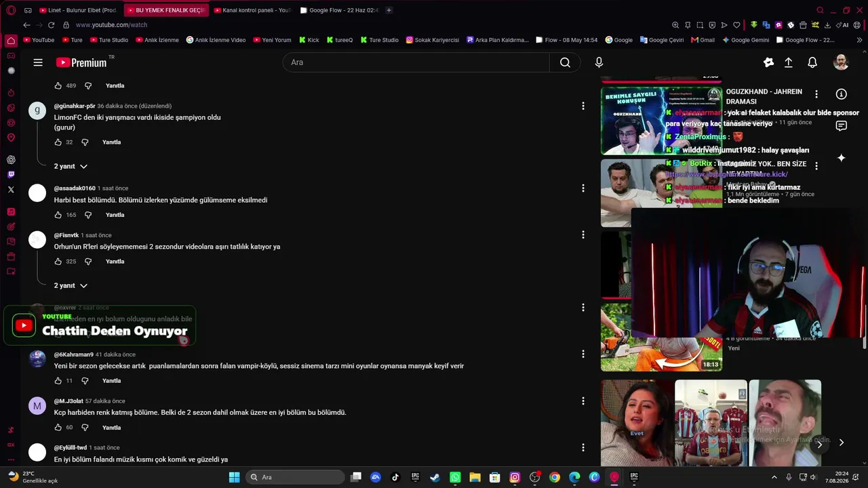Screen dimensions: 868x488
Task: Open the @Fisnvtk commenter channel link
Action: (66, 235)
